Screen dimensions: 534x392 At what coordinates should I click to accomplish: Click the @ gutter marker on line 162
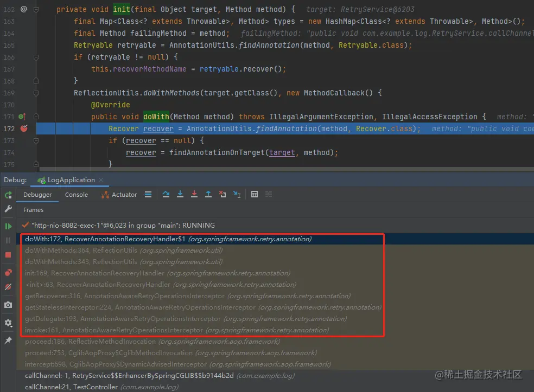[x=23, y=9]
